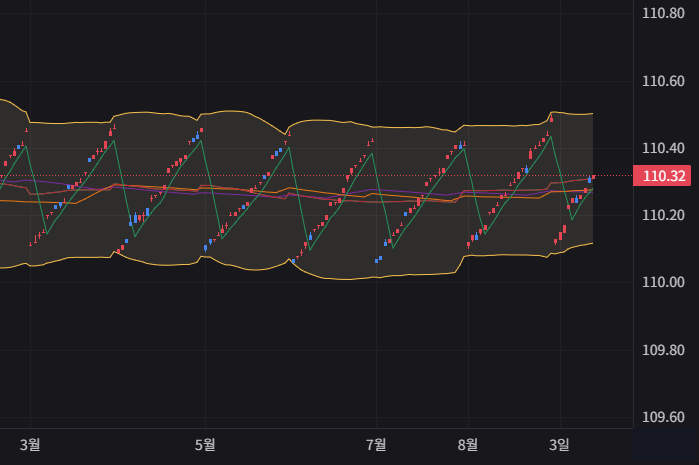Select the 7월 time axis marker
699x465 pixels.
376,445
